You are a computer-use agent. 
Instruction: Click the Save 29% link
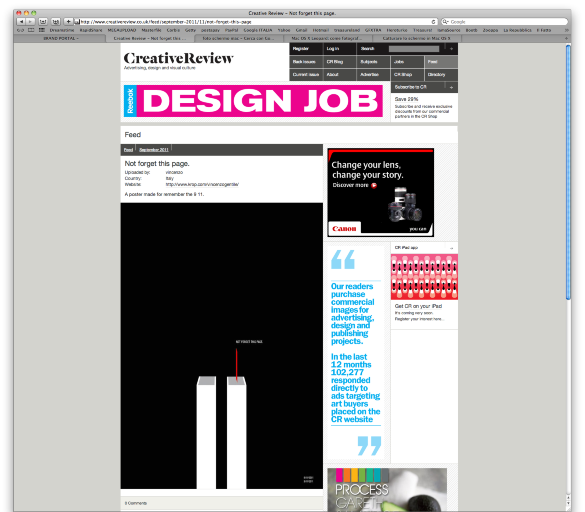point(406,99)
